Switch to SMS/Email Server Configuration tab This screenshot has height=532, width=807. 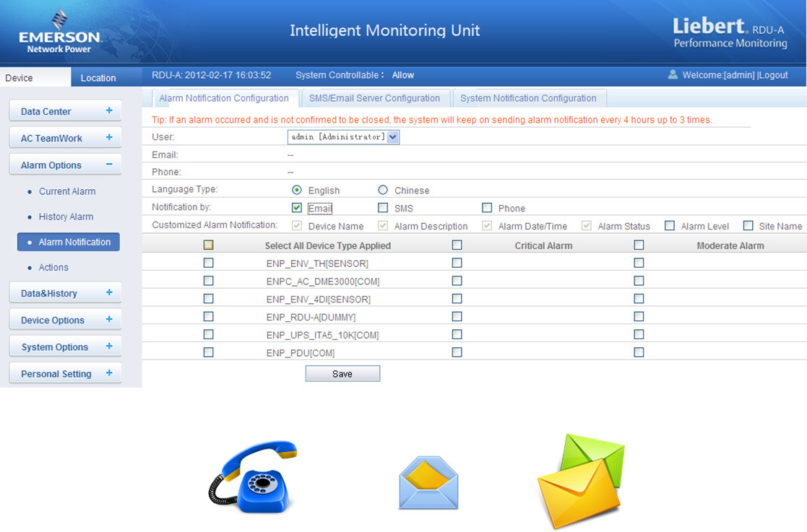coord(374,98)
